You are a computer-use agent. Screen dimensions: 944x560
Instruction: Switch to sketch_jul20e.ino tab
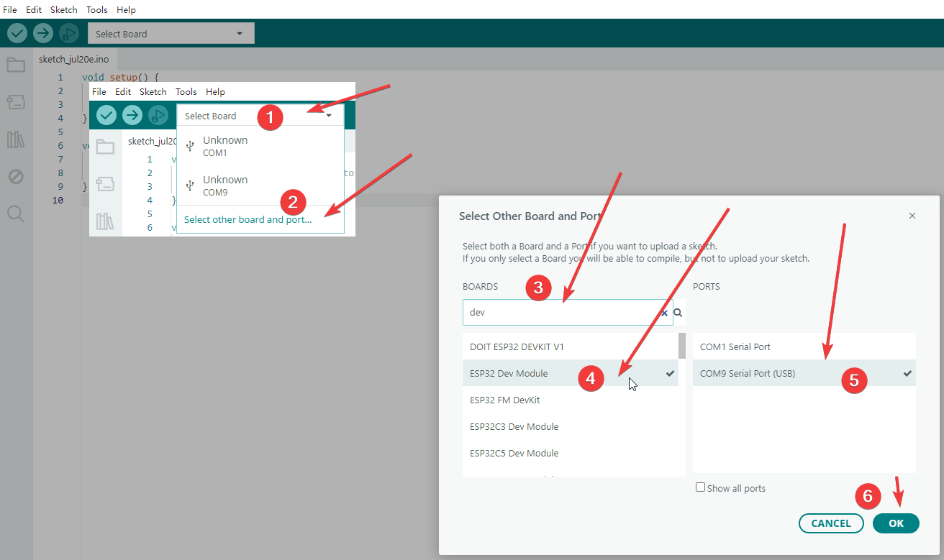(x=73, y=59)
